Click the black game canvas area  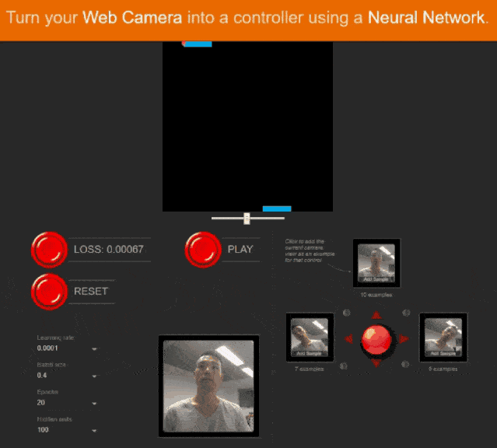(x=247, y=127)
